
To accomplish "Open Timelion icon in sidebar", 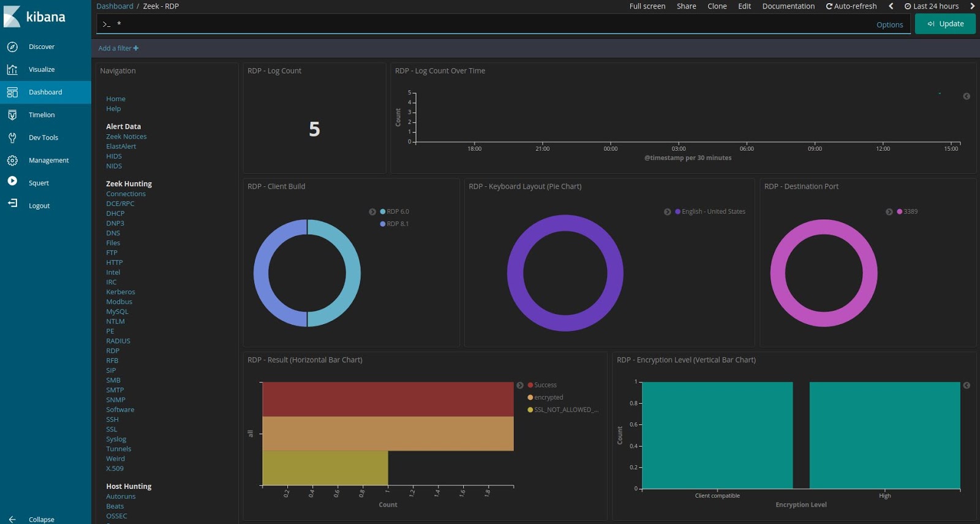I will pyautogui.click(x=12, y=115).
